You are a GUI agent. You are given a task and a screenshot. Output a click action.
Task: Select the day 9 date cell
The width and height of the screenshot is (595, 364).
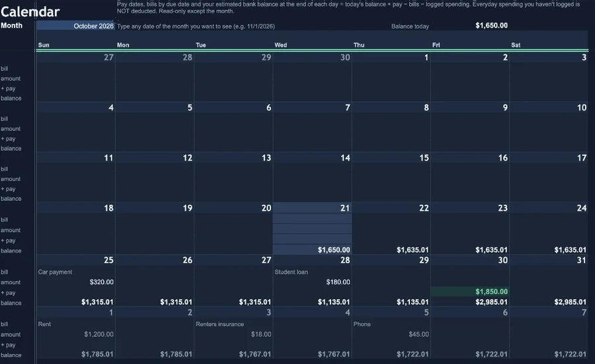pos(470,107)
